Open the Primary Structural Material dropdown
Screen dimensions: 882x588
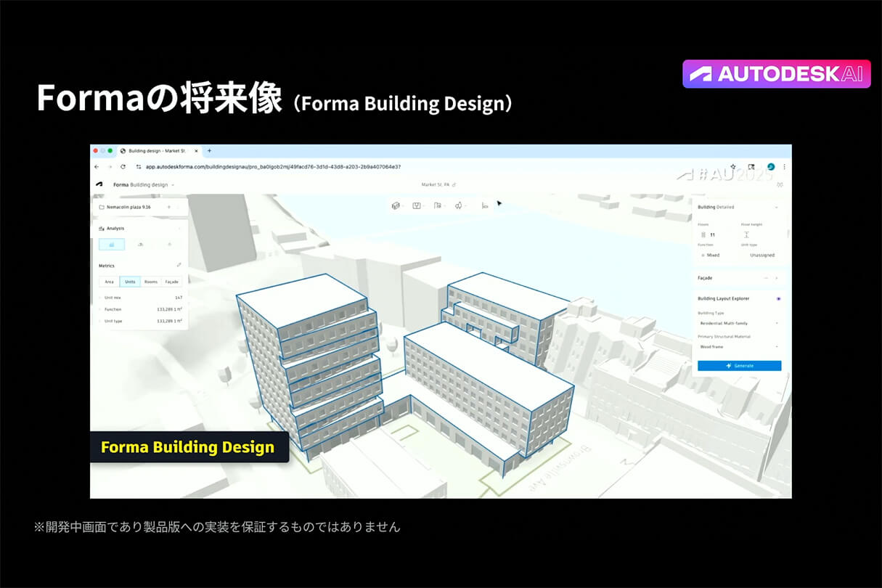tap(738, 347)
